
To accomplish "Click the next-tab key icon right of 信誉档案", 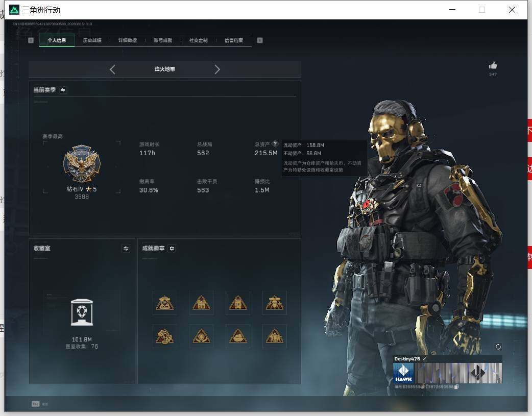I will (260, 40).
